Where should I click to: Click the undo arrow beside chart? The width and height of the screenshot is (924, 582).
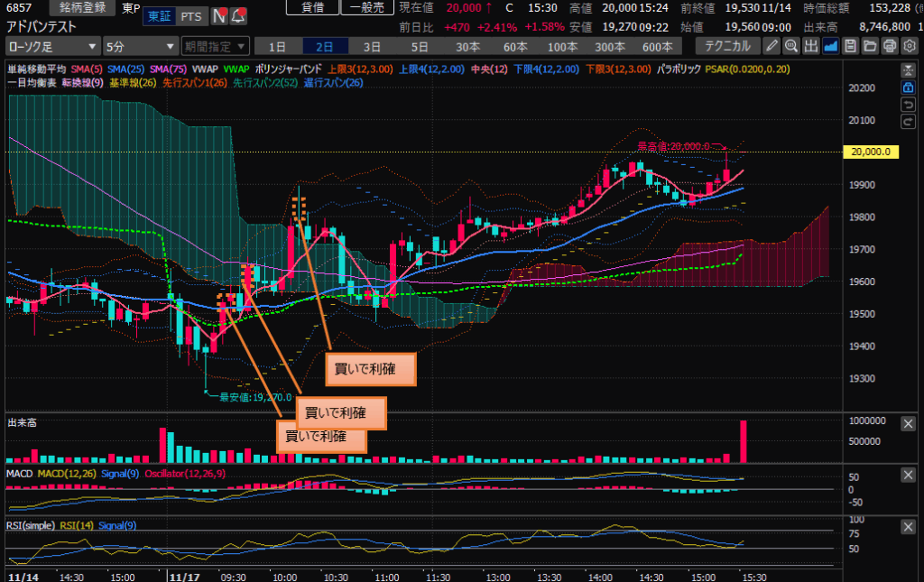pos(909,105)
